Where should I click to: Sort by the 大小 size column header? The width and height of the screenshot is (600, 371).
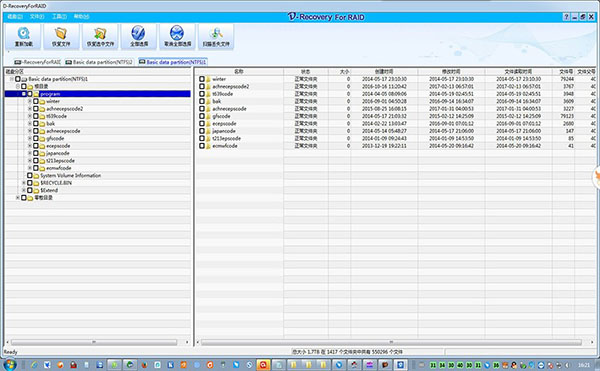click(339, 72)
